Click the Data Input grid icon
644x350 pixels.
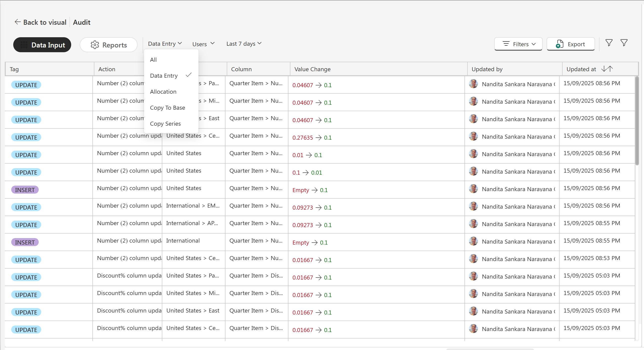(x=24, y=45)
